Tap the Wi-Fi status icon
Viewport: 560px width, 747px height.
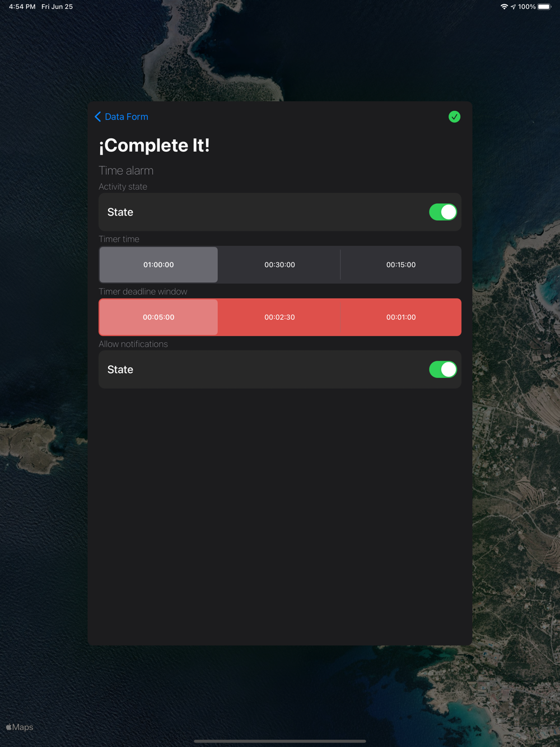tap(504, 7)
